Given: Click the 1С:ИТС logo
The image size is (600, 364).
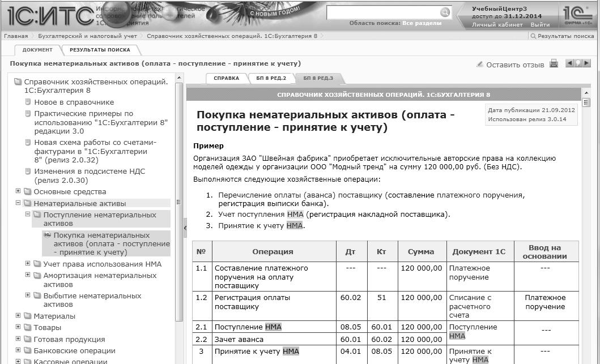Looking at the screenshot, I should click(50, 15).
